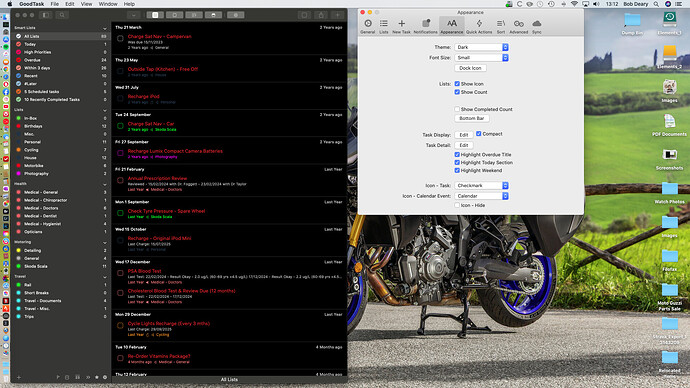Open the Icon - Task dropdown
Screen dimensions: 690x388
(481, 186)
